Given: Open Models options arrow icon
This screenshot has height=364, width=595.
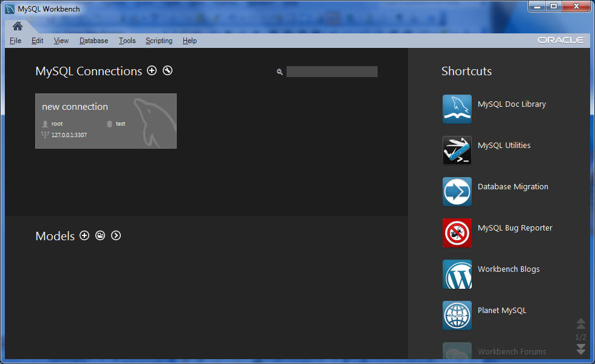Looking at the screenshot, I should [116, 235].
